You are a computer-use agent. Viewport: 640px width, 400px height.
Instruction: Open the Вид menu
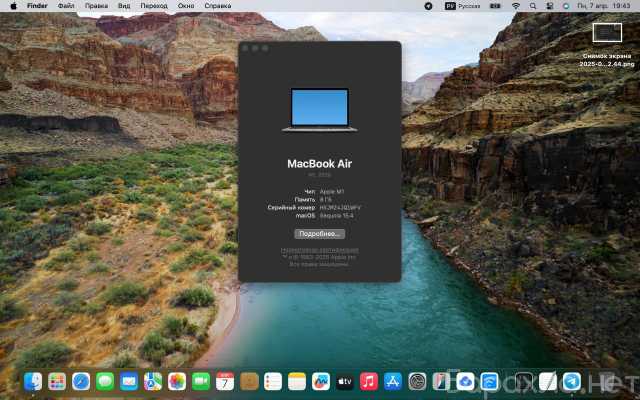pos(124,6)
